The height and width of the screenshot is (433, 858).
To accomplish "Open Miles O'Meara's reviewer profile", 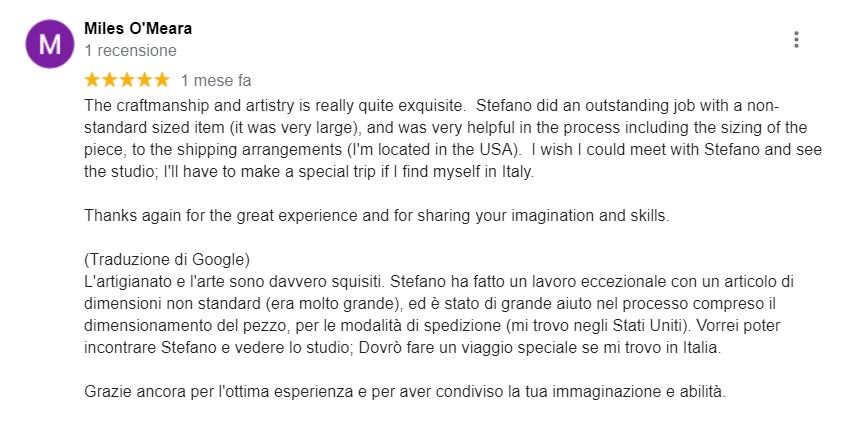I will tap(138, 28).
